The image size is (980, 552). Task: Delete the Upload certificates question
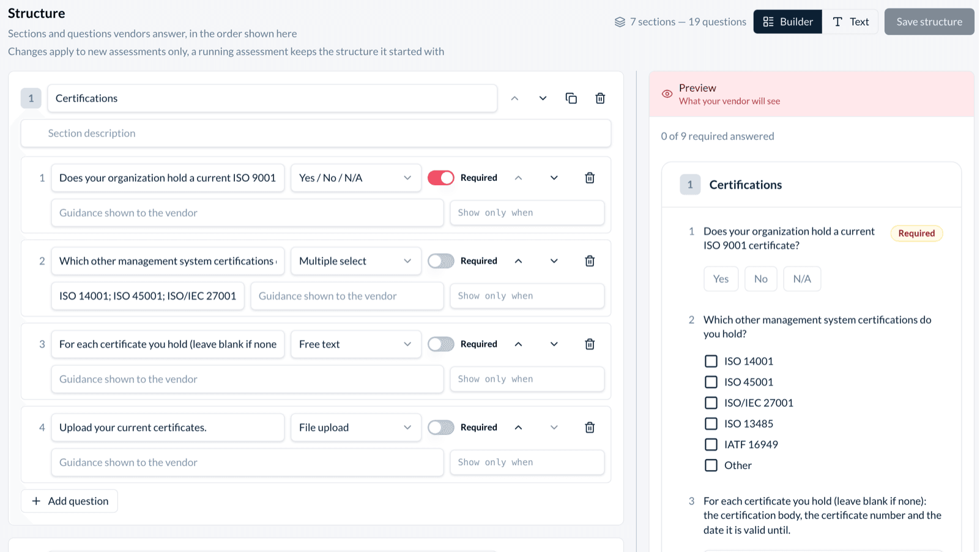[x=590, y=427]
